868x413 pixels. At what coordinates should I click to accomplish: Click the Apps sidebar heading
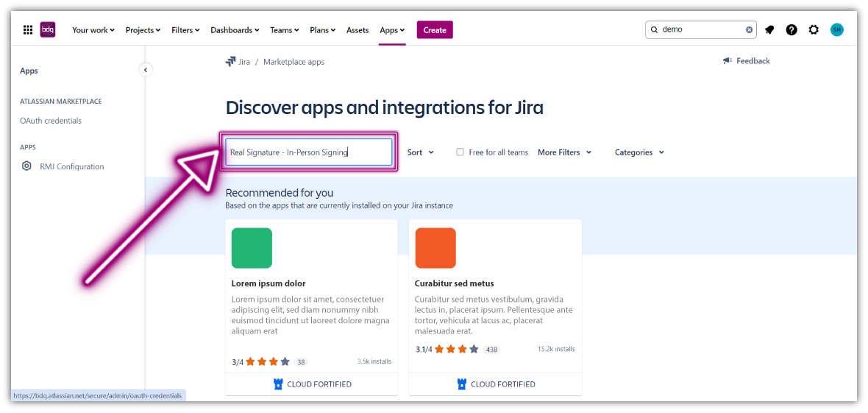pos(29,71)
